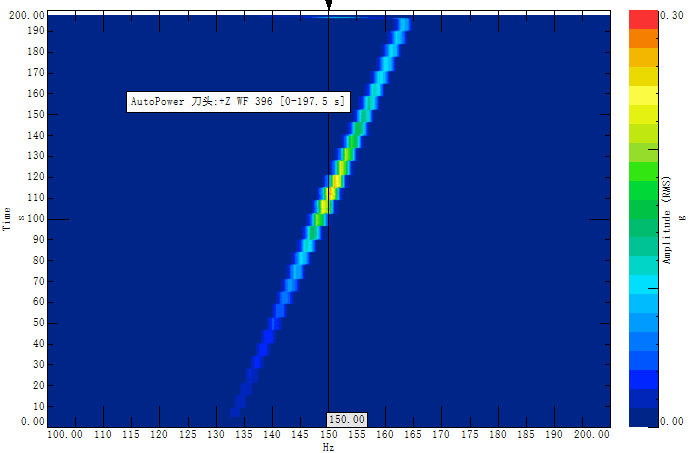
Task: Click the Time axis title
Action: coord(7,219)
